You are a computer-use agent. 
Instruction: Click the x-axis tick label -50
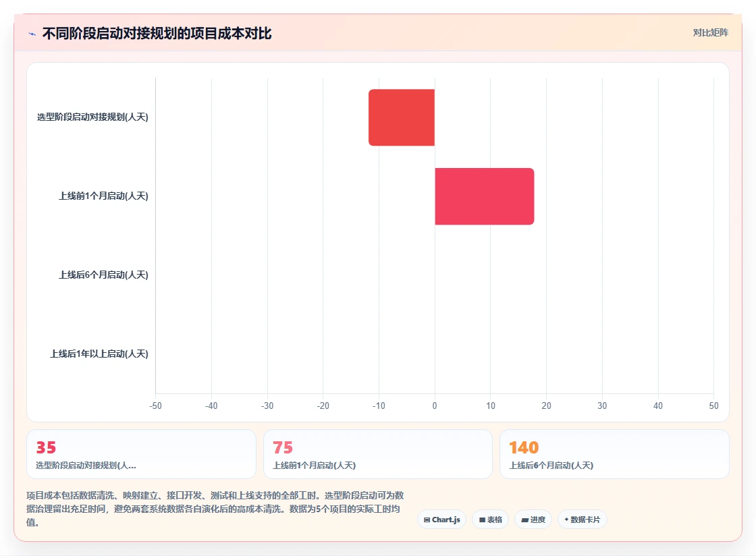click(155, 406)
